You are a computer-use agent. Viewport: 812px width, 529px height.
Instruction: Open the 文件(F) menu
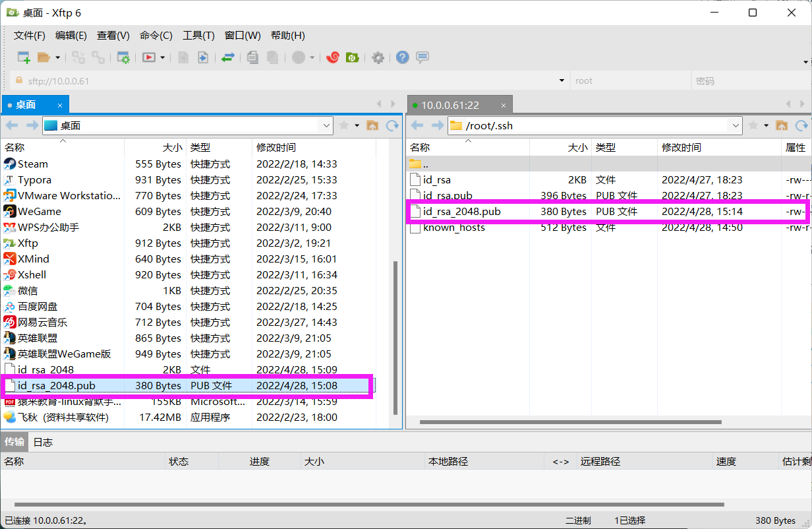(x=30, y=36)
